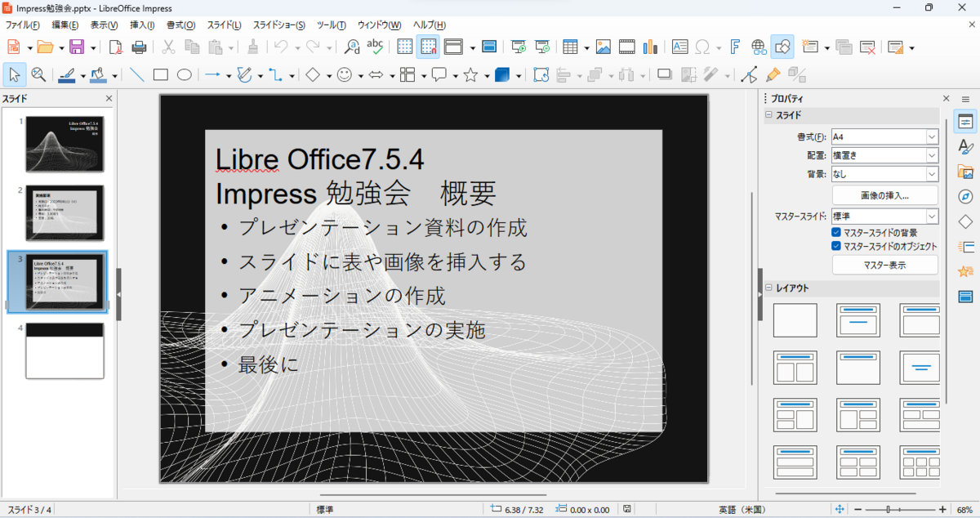Click the Fill Color swatch button
Screen dimensions: 980x518
pyautogui.click(x=99, y=75)
